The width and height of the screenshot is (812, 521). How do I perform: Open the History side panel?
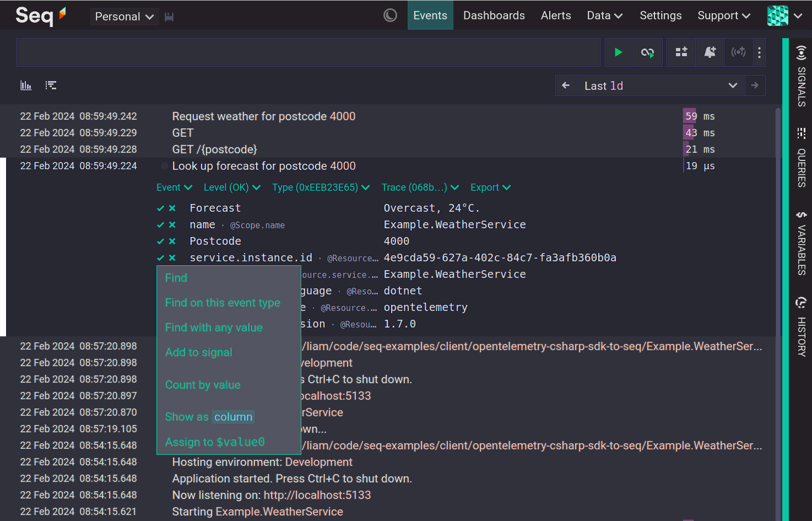(x=802, y=327)
